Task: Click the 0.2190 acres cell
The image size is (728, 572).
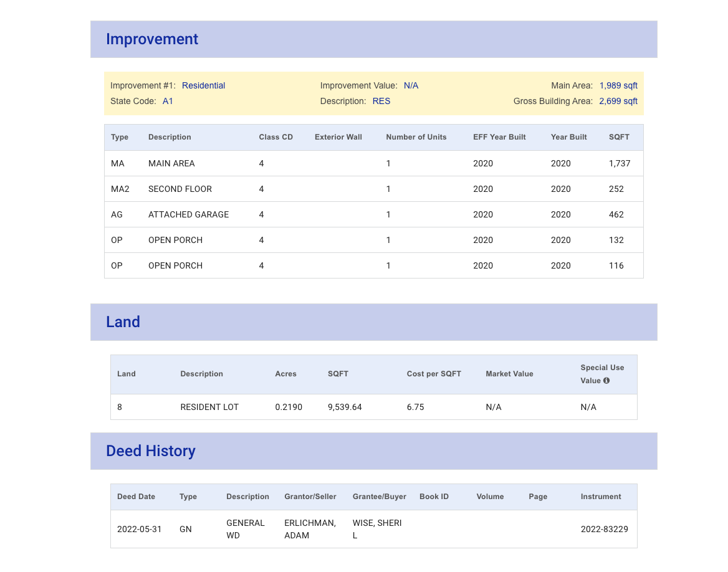Action: pos(289,407)
